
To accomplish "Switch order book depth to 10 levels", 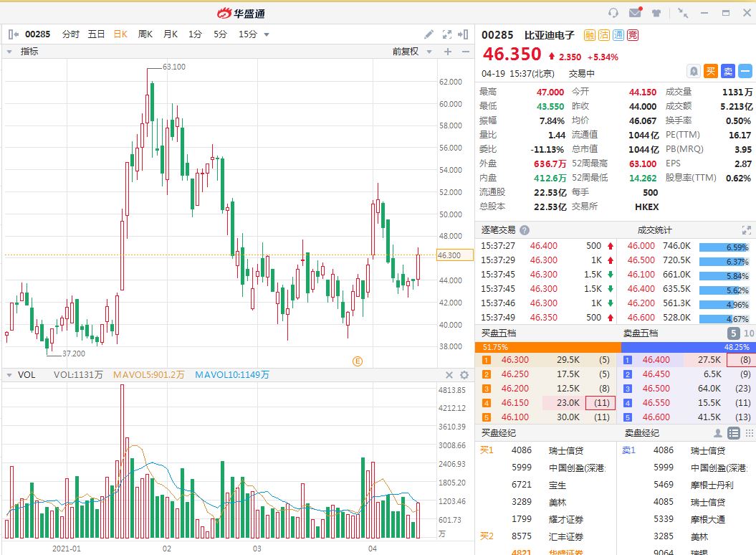I will pos(749,333).
